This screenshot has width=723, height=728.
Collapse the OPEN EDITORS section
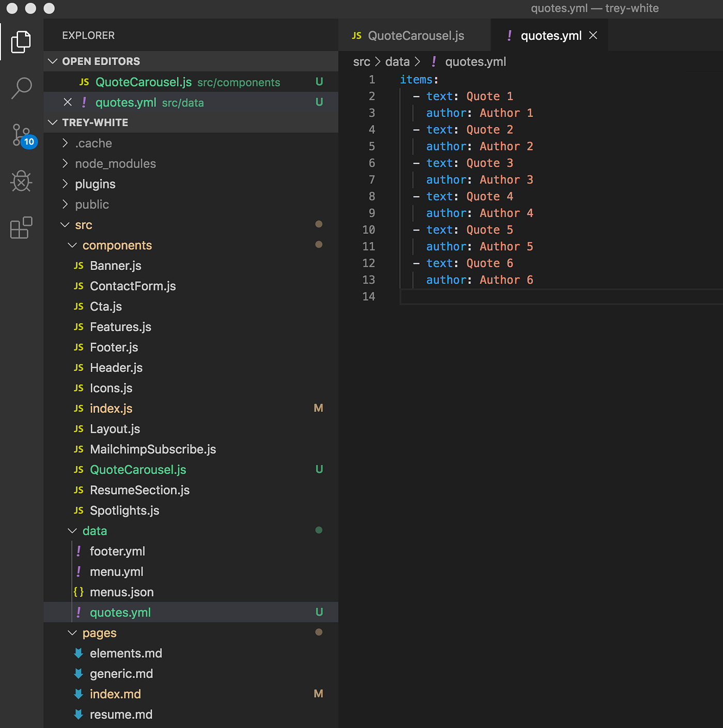coord(53,61)
